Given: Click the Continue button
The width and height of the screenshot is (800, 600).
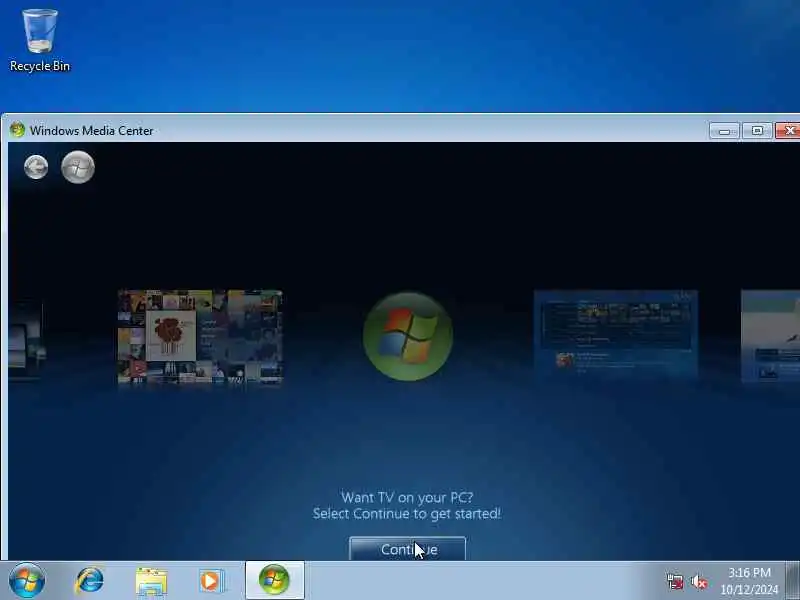Looking at the screenshot, I should coord(407,548).
